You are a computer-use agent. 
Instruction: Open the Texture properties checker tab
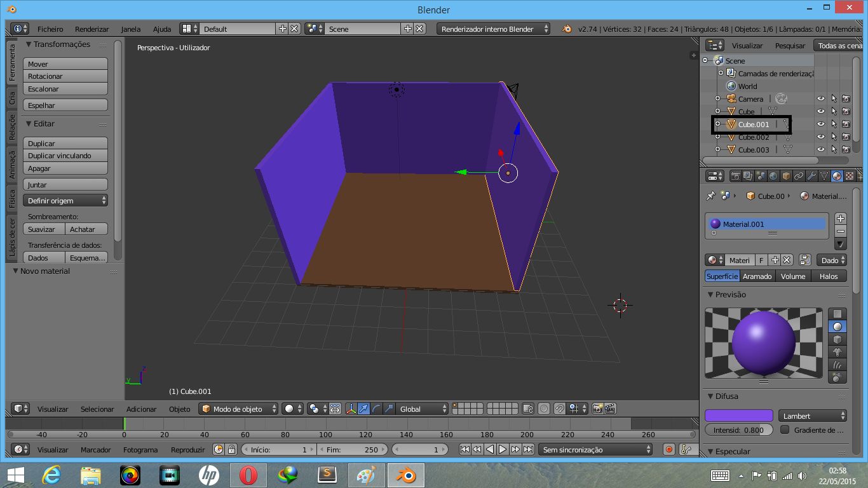click(x=850, y=176)
